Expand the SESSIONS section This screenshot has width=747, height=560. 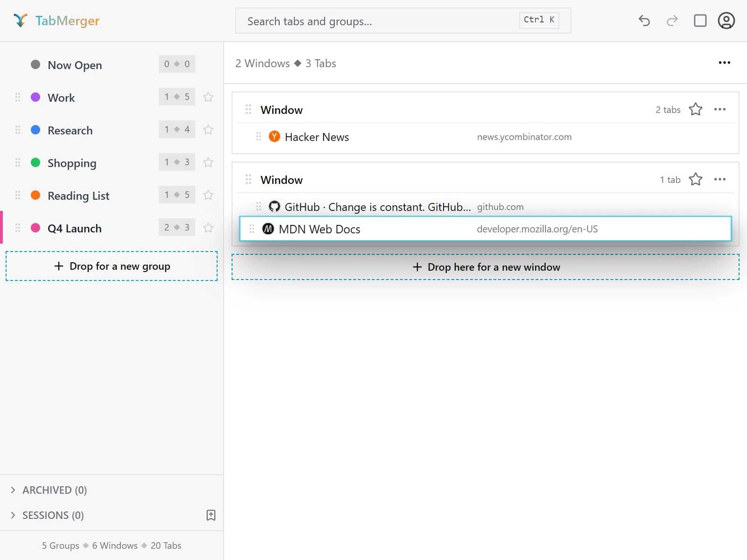pos(47,515)
